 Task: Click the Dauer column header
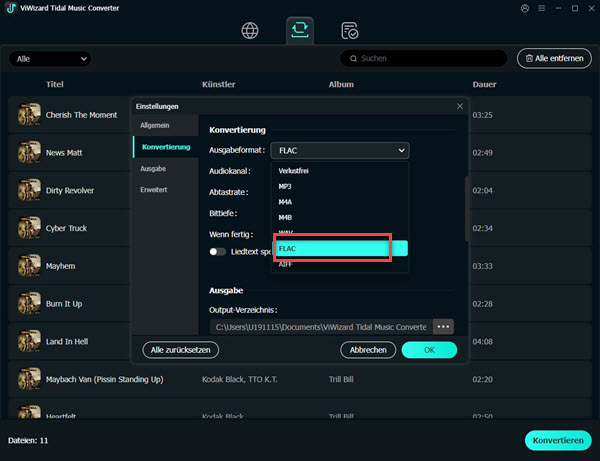coord(484,84)
